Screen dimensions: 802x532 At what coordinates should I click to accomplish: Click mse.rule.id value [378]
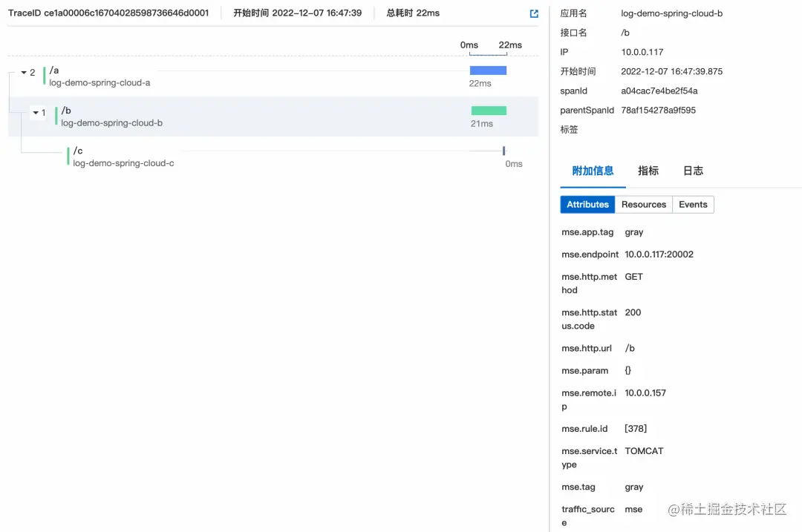pyautogui.click(x=635, y=429)
